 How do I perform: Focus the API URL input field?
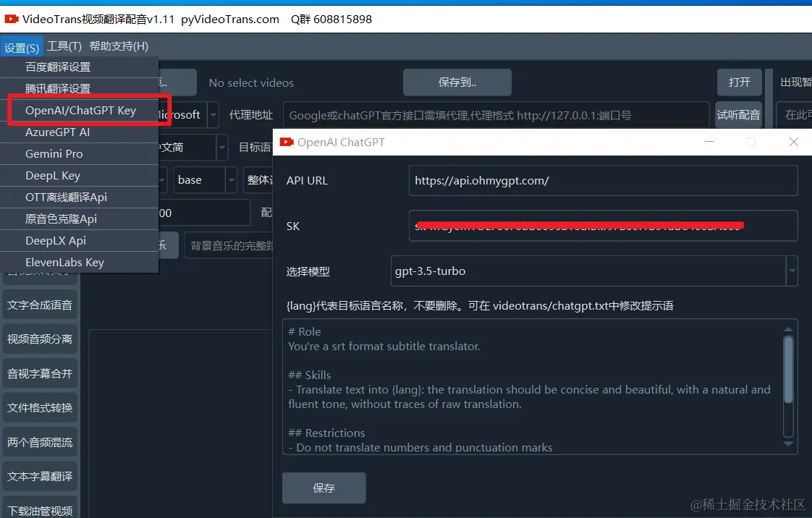tap(603, 181)
